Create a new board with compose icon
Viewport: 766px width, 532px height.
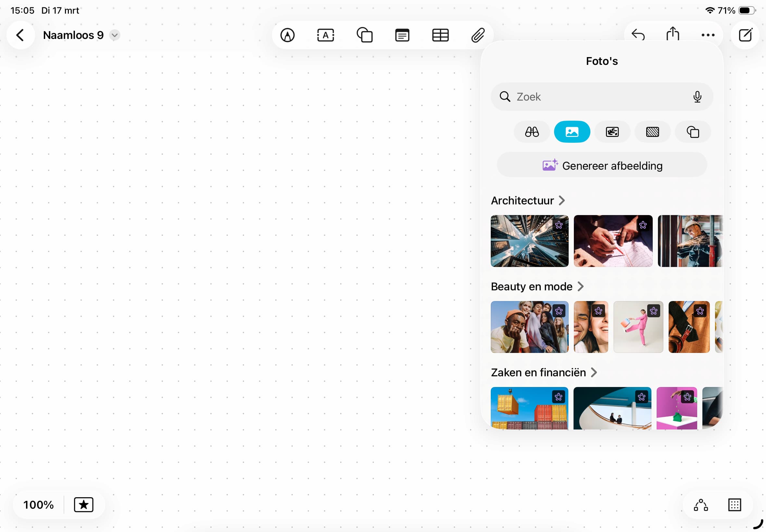tap(745, 35)
